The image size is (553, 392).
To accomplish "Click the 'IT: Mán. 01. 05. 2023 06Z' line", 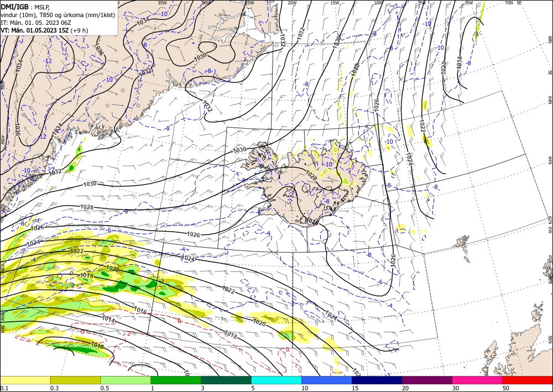I will click(36, 23).
